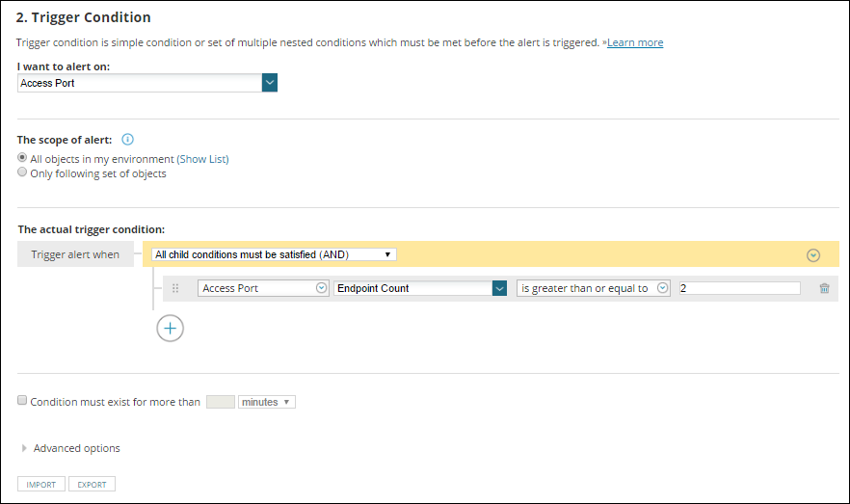Click the scope of alert info icon

(x=127, y=140)
